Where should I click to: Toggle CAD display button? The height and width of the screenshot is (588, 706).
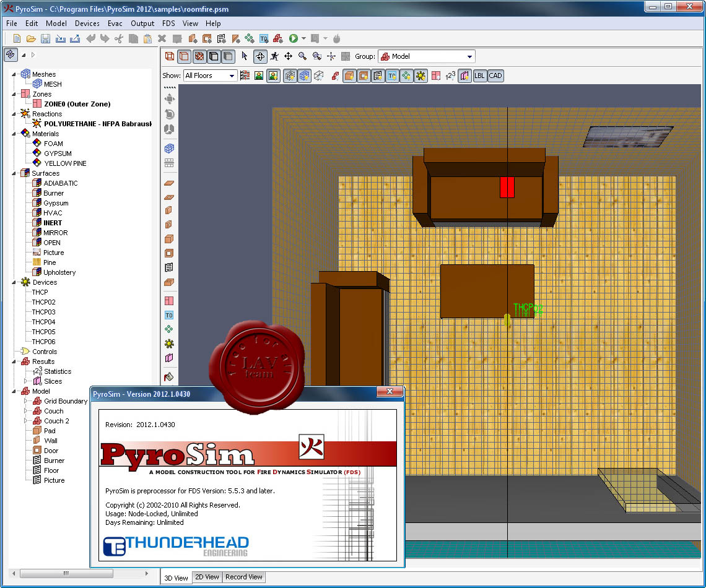tap(495, 76)
